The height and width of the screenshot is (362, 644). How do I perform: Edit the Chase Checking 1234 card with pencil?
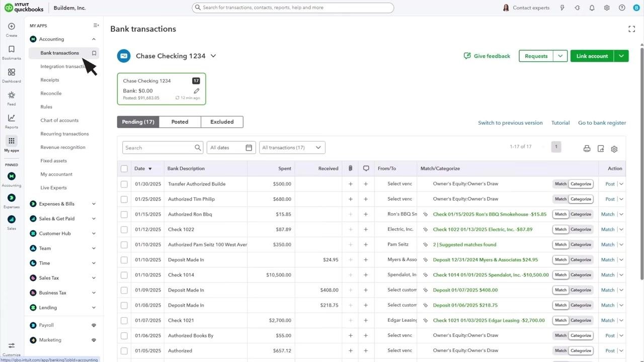pos(197,91)
